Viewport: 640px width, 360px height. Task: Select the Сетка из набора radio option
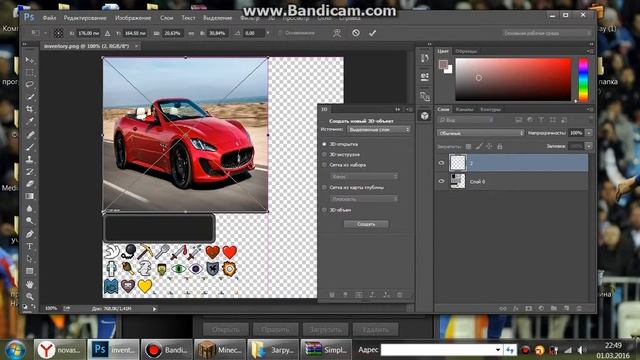click(x=324, y=165)
